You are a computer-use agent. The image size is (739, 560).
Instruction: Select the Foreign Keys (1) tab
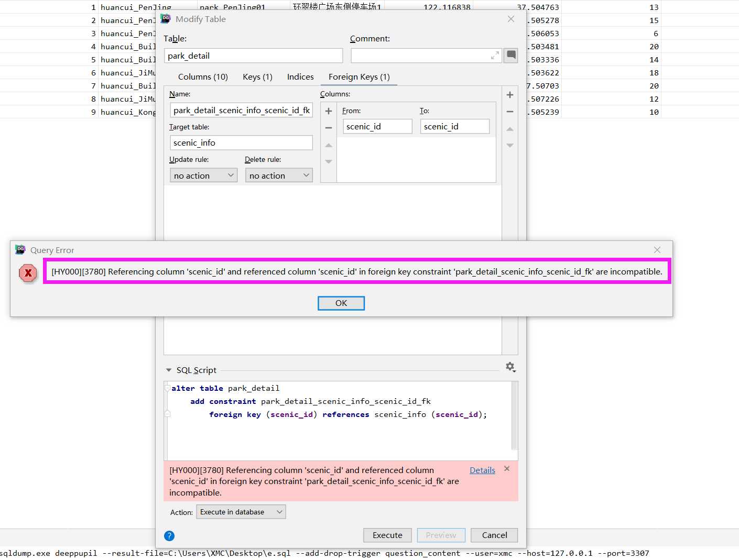click(x=359, y=77)
